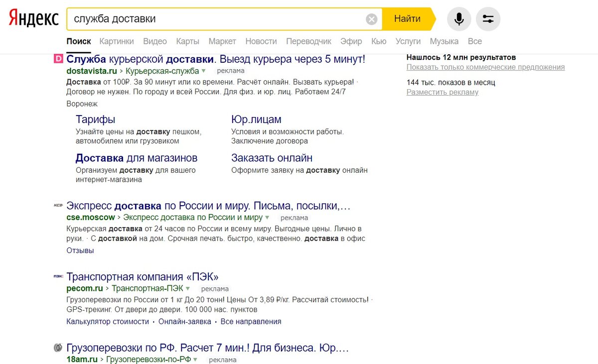Open the Услуги tab
Image resolution: width=598 pixels, height=364 pixels.
408,41
